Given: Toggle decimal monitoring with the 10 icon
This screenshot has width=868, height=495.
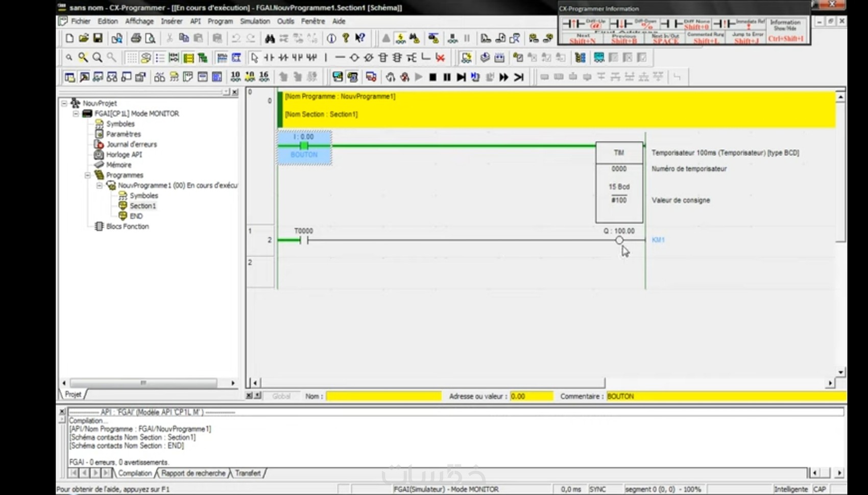Looking at the screenshot, I should click(235, 77).
